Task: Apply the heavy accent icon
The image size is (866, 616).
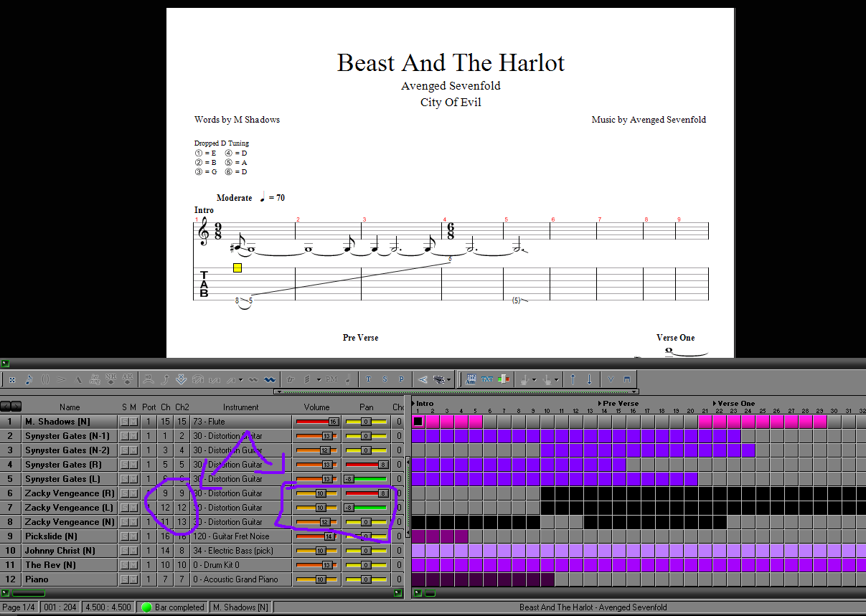Action: coord(78,379)
